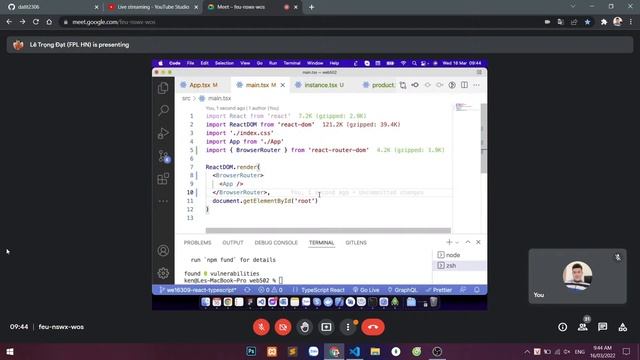The image size is (640, 360).
Task: Click Go Live in status bar
Action: click(x=366, y=290)
